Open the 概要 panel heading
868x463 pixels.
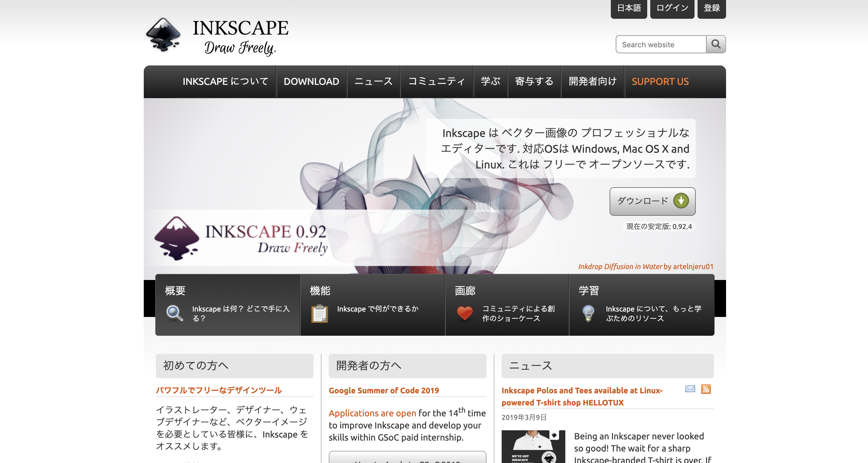click(175, 290)
